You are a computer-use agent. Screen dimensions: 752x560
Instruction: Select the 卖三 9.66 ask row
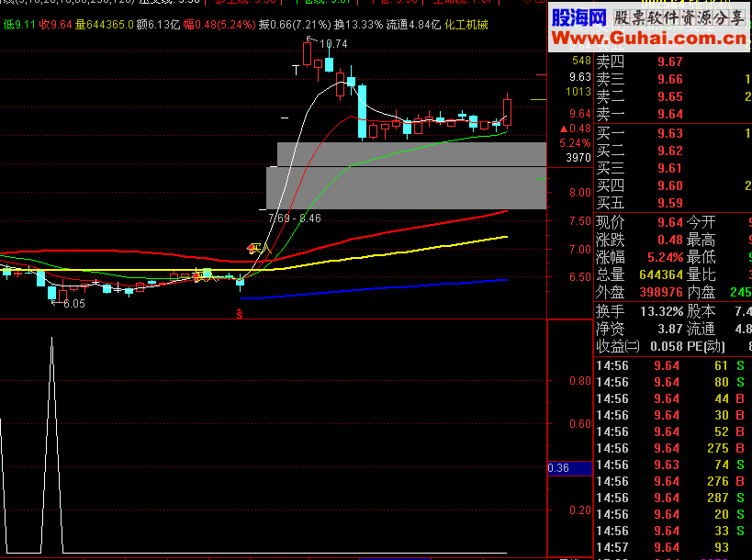[x=673, y=80]
